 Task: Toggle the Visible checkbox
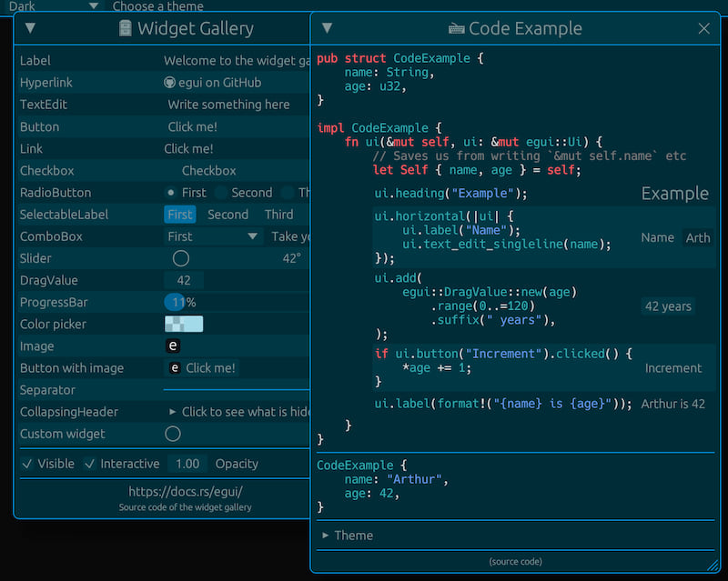pos(48,464)
